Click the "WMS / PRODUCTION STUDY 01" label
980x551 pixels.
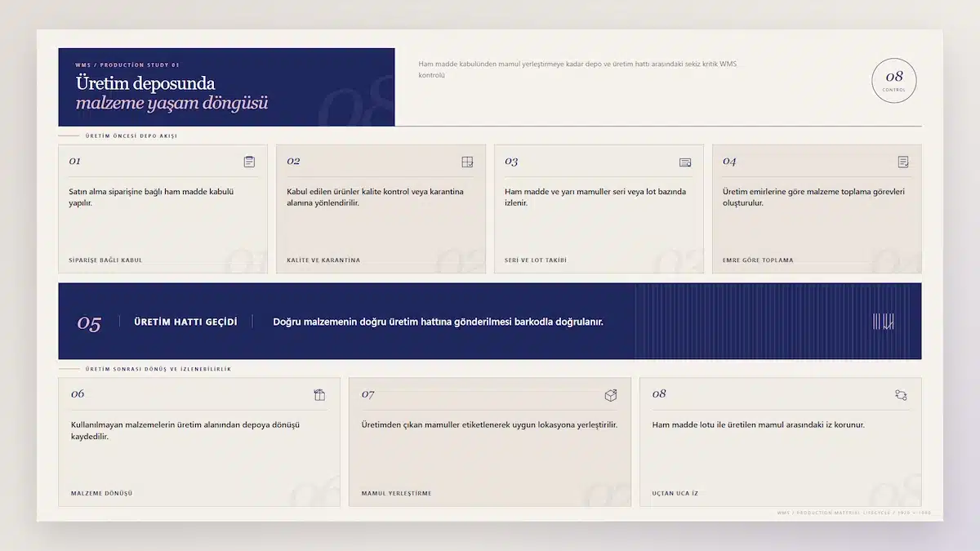pyautogui.click(x=127, y=64)
